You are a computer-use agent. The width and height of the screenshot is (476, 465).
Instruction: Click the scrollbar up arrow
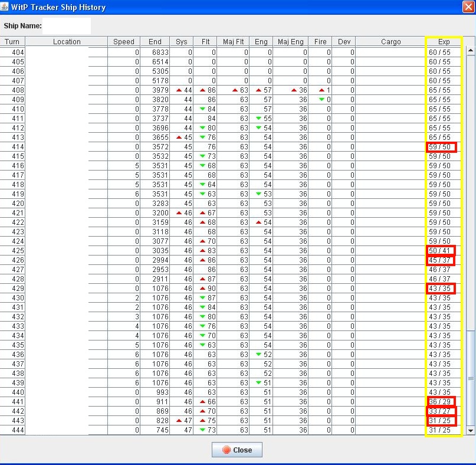click(471, 50)
